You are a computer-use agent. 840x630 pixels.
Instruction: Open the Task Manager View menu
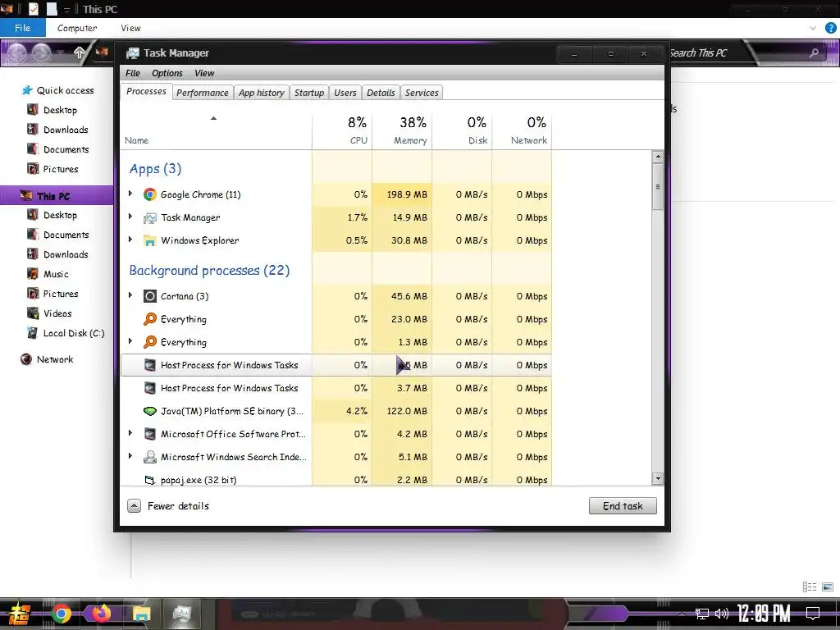204,73
